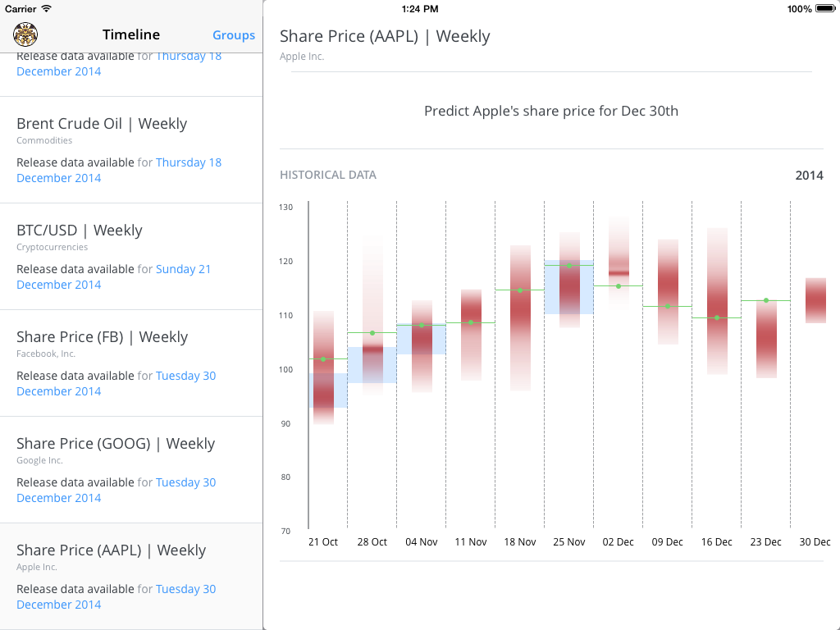The image size is (840, 630).
Task: Click the 2014 year label above chart
Action: 809,176
